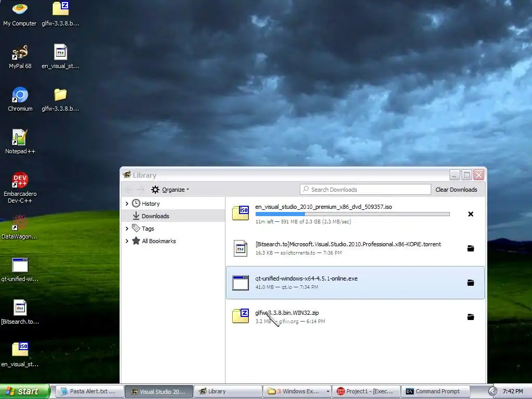Open the Start menu
532x399 pixels.
pos(24,391)
